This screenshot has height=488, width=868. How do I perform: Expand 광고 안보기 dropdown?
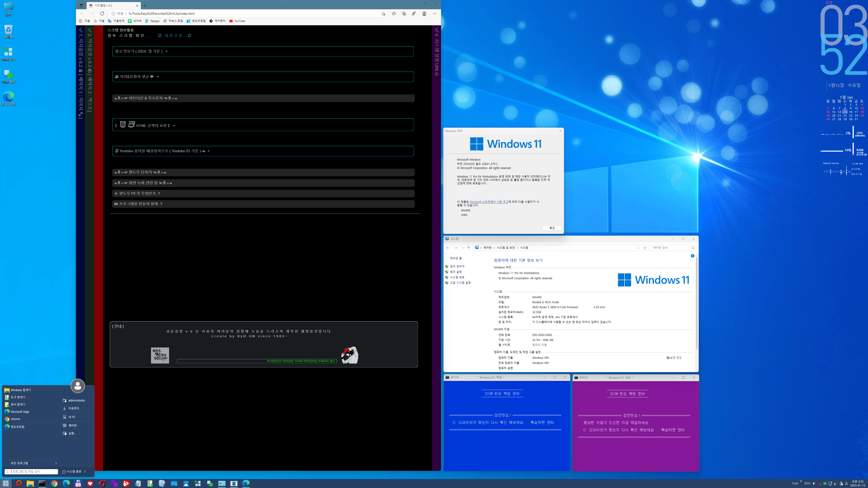[263, 51]
